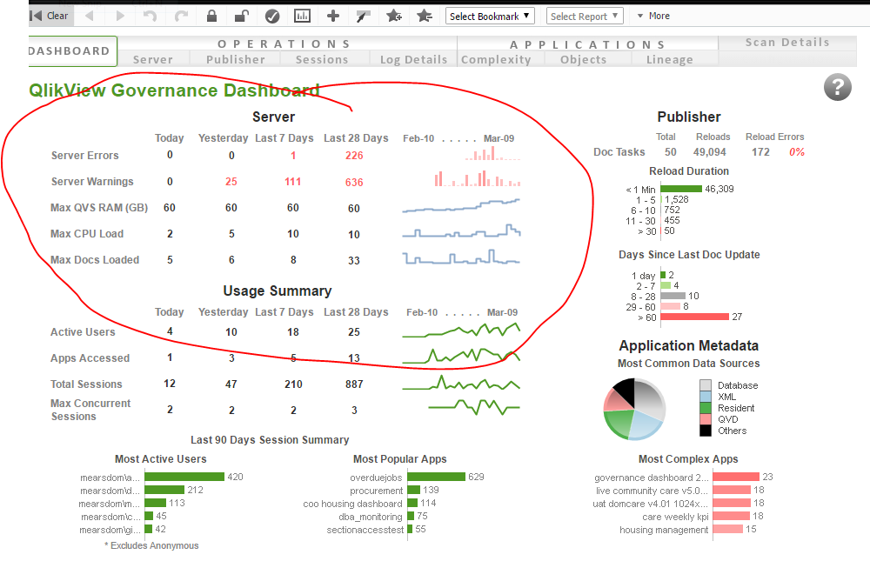Open the Scan Details tab
Viewport: 870px width, 588px height.
pos(787,43)
